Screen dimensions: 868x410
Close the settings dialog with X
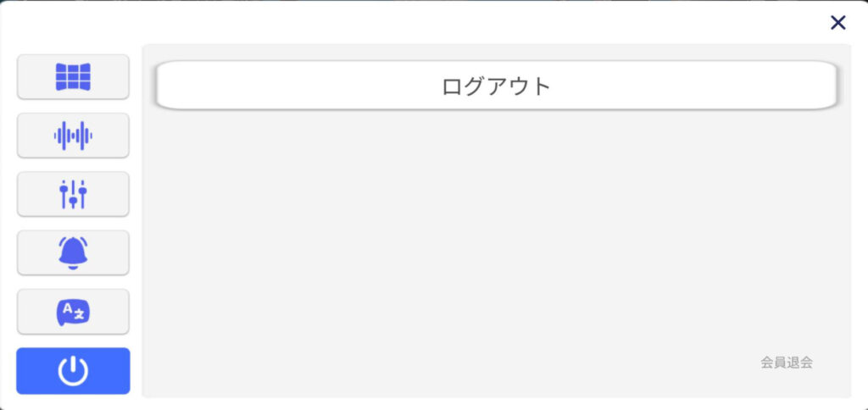(838, 23)
